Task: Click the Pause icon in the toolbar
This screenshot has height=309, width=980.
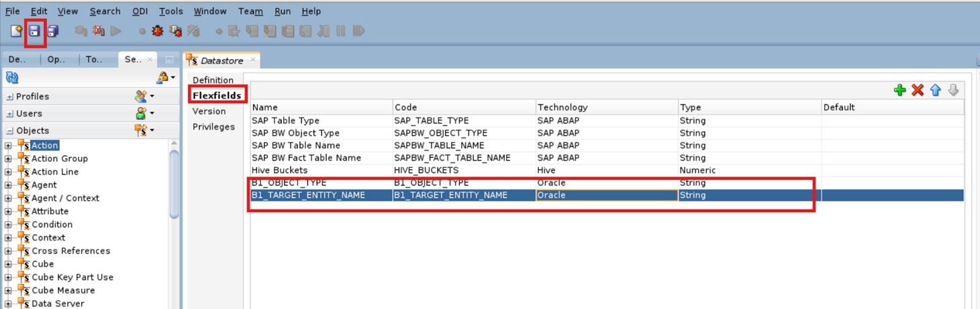Action: (x=341, y=31)
